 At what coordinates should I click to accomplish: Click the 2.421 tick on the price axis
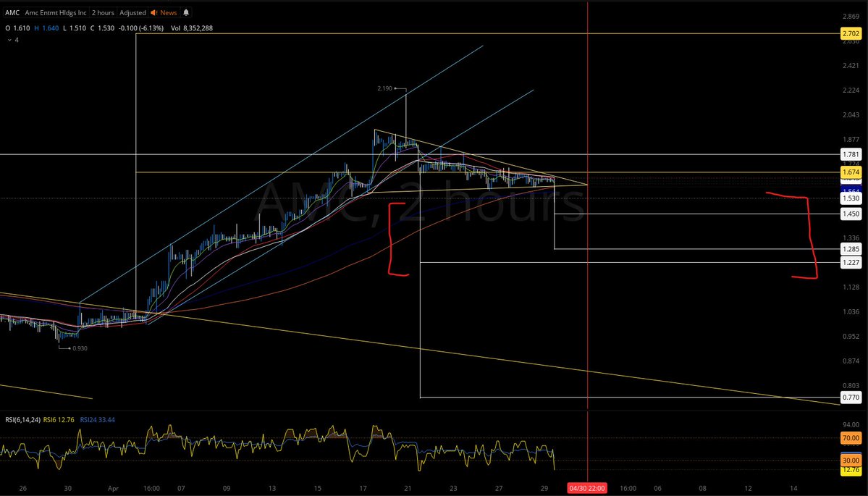point(851,65)
